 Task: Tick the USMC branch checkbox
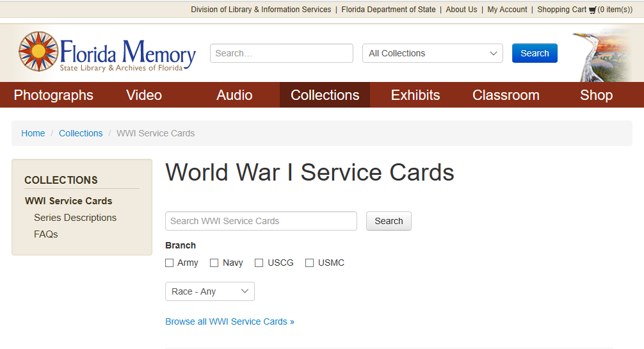pyautogui.click(x=309, y=263)
